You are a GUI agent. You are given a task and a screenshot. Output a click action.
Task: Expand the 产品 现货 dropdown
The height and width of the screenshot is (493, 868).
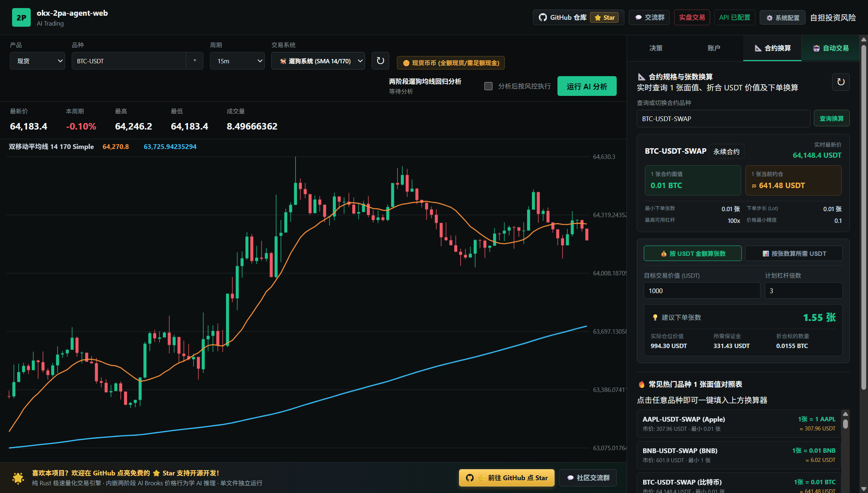tap(37, 61)
